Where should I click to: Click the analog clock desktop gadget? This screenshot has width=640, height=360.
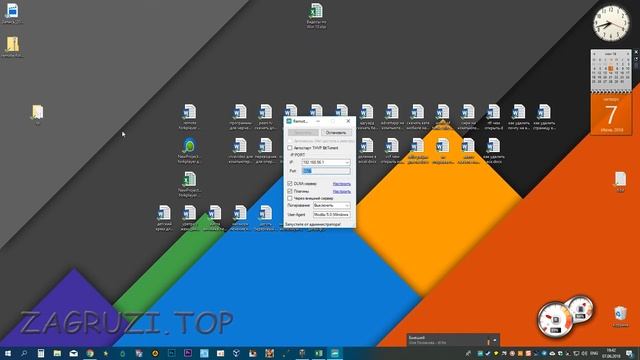(611, 23)
